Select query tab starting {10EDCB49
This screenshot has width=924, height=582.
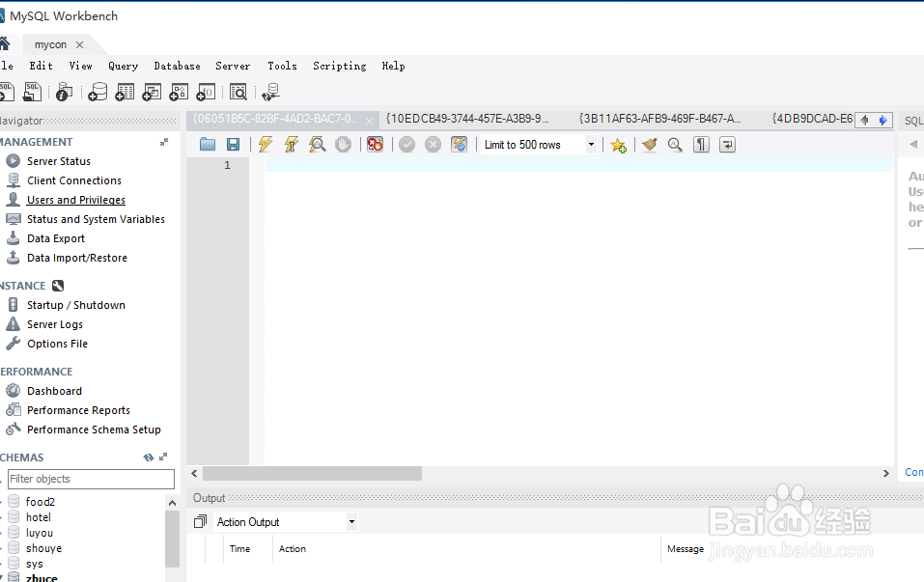[466, 119]
